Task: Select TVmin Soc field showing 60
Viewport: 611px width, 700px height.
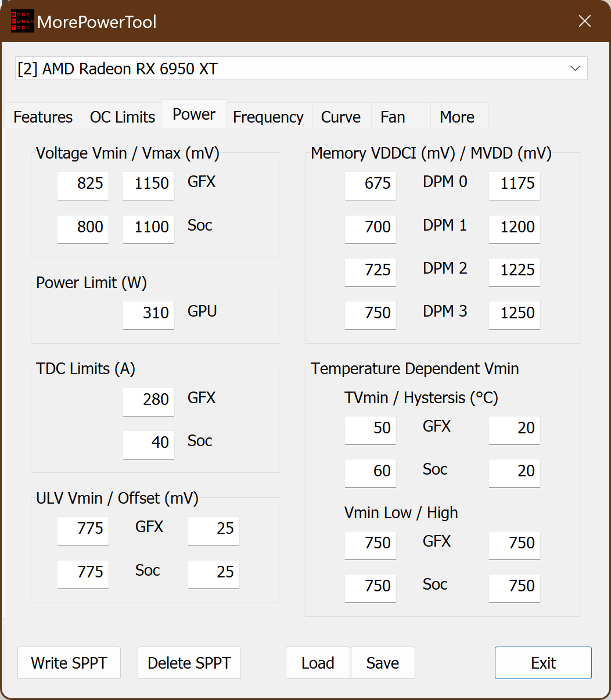Action: tap(371, 473)
